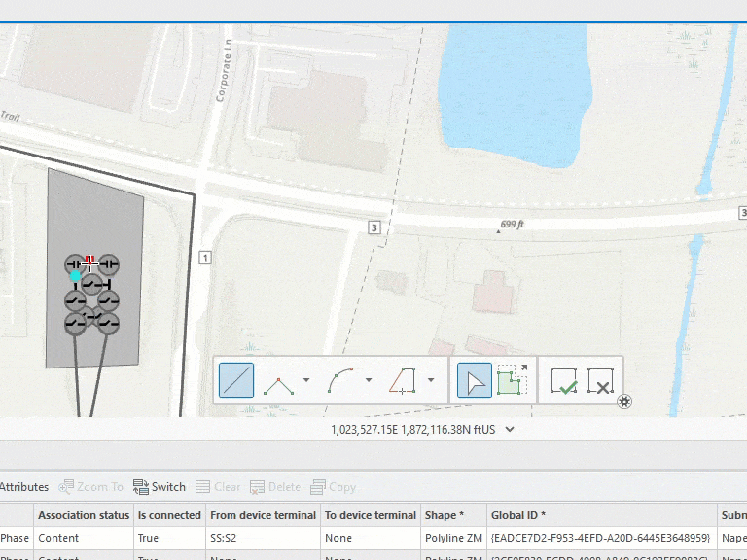Select the Right Angle Line tool

click(279, 386)
